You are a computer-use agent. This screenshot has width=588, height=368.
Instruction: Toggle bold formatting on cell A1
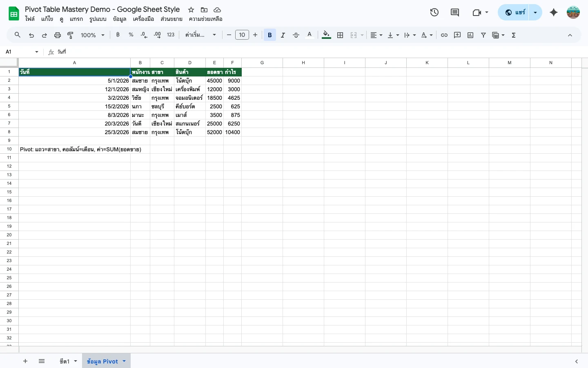[269, 35]
